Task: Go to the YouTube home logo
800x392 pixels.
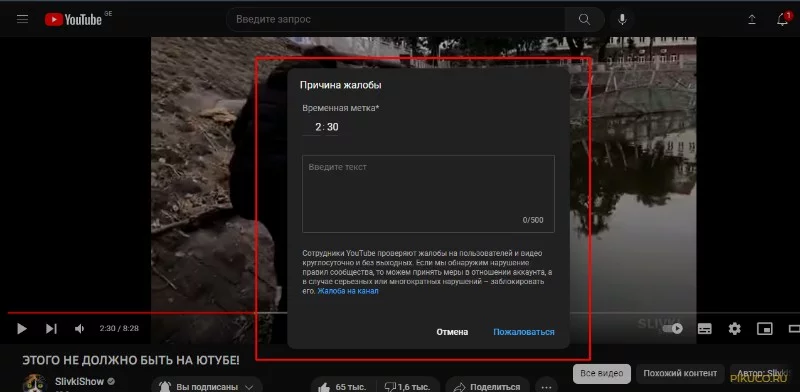Action: click(73, 19)
